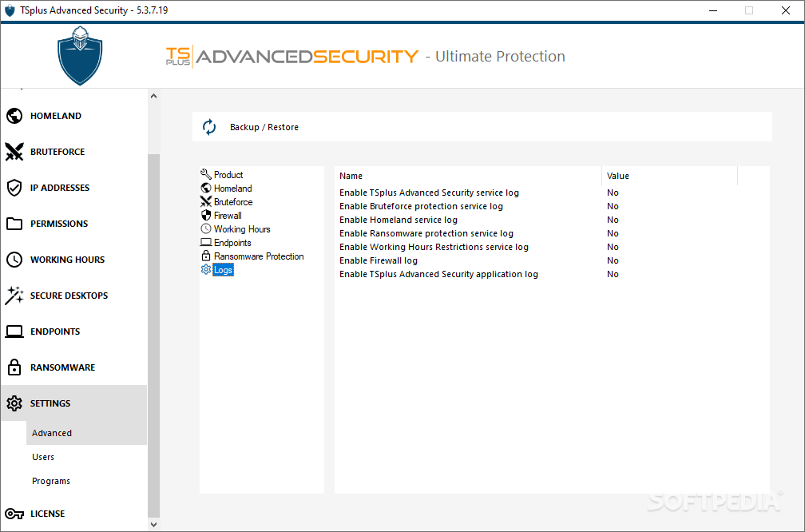
Task: Click the Settings gear icon in sidebar
Action: click(14, 403)
